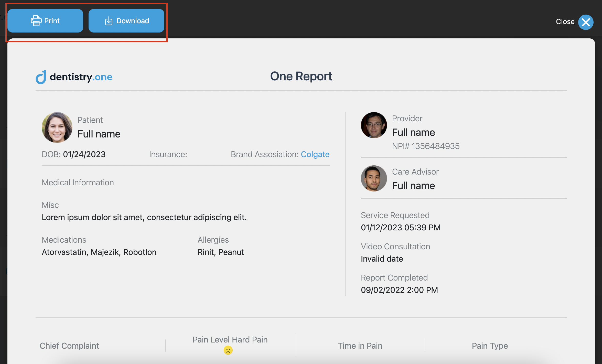This screenshot has height=364, width=602.
Task: Select the provider profile photo
Action: [x=374, y=125]
